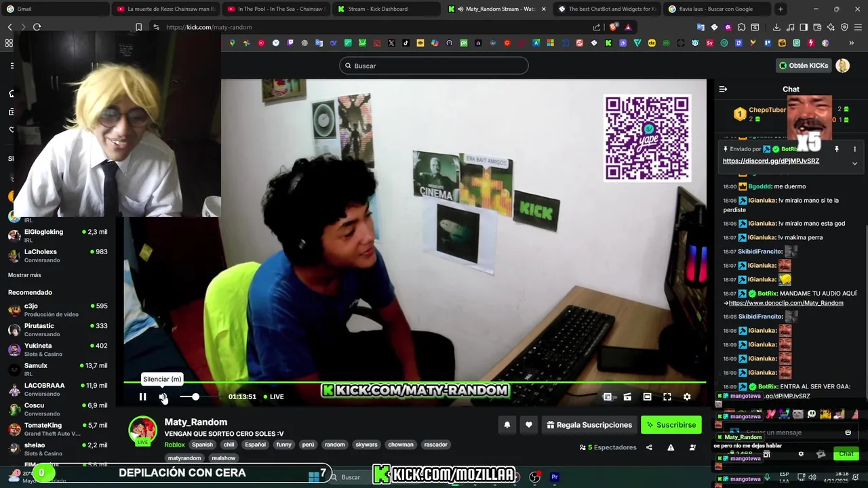This screenshot has height=488, width=868.
Task: Open Samulx recommended channel
Action: (58, 369)
